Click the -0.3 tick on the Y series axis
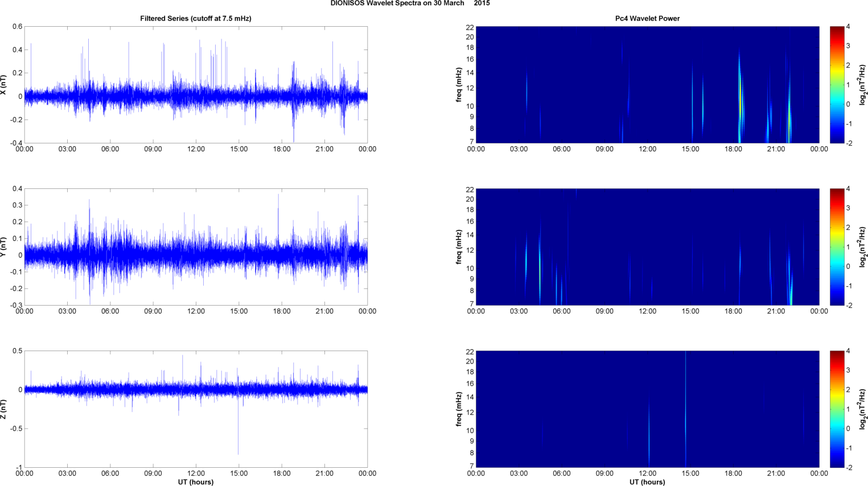The width and height of the screenshot is (868, 486). coord(17,305)
